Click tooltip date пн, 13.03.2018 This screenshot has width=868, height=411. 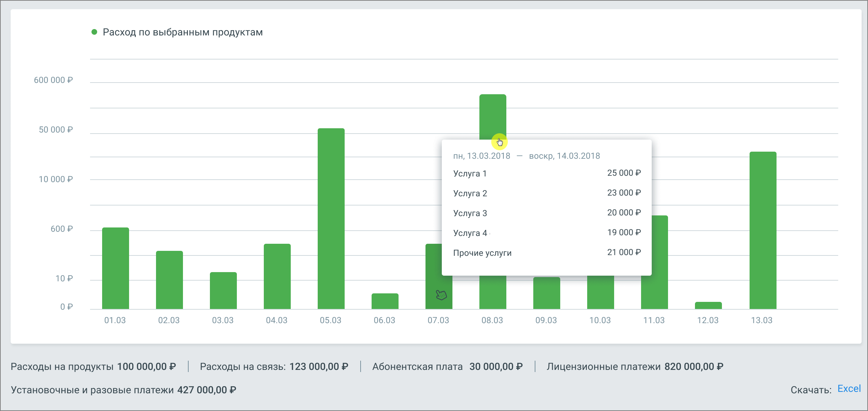click(482, 156)
